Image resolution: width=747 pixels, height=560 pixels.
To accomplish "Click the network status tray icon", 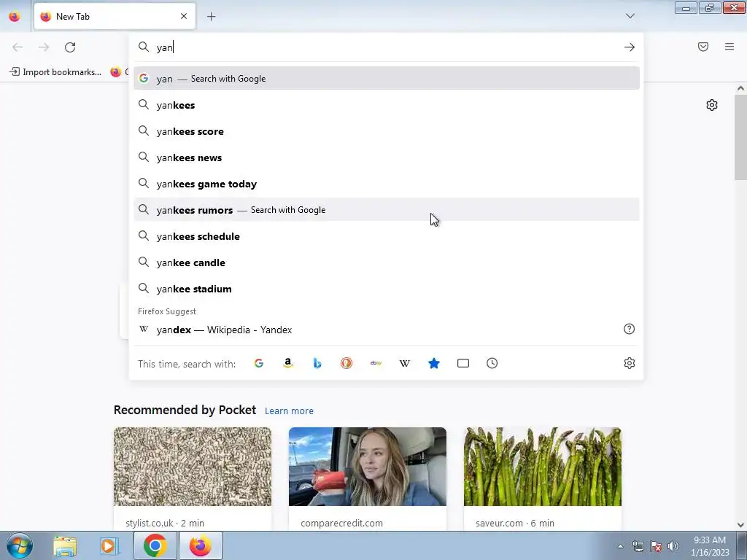I will coord(638,546).
